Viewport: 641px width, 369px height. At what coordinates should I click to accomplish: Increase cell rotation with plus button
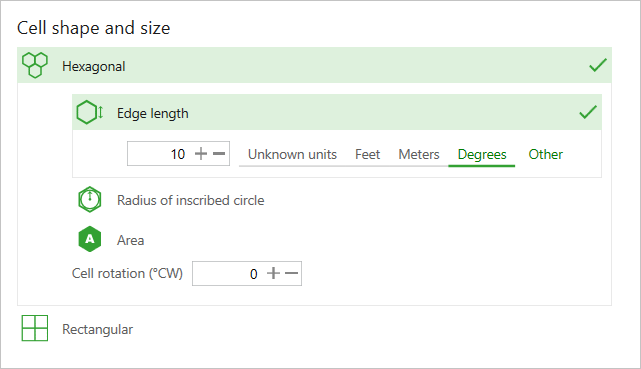click(x=273, y=273)
